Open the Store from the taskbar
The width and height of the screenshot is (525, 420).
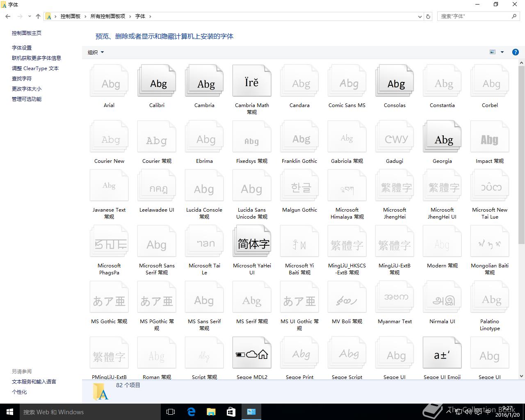(231, 412)
